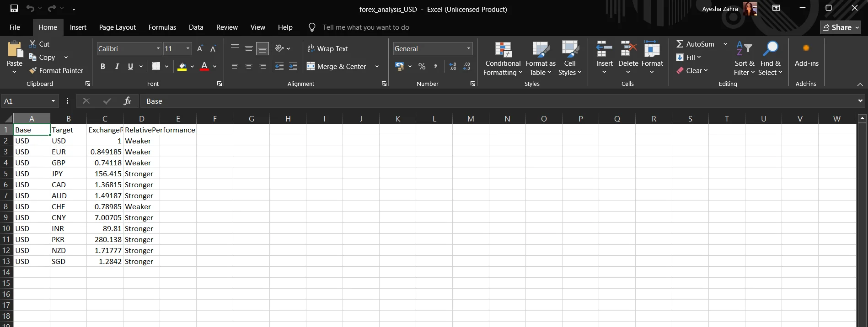
Task: Toggle Wrap Text on selected cell
Action: tap(327, 49)
